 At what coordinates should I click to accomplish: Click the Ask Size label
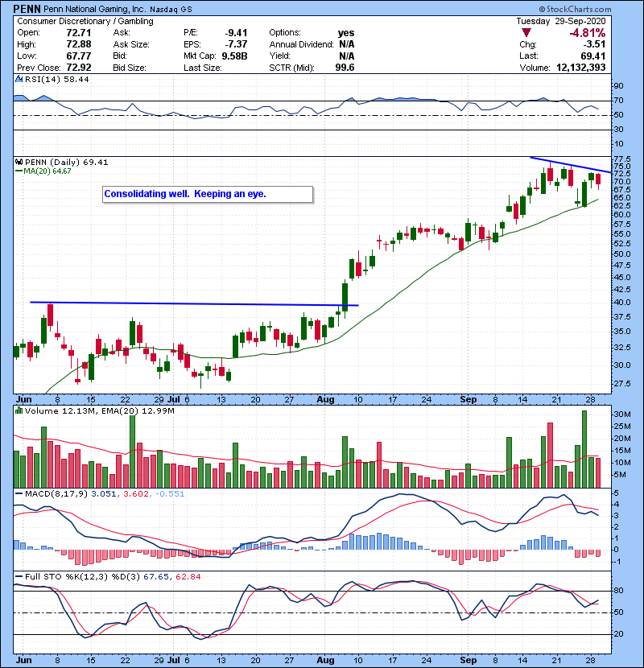pos(131,44)
